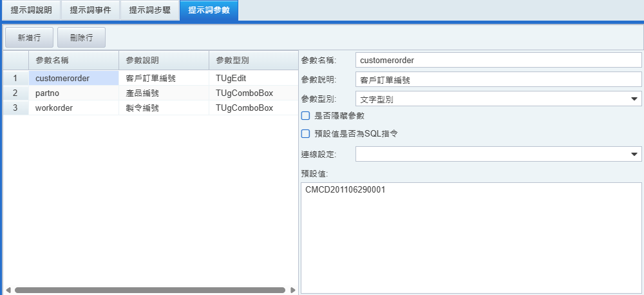The width and height of the screenshot is (644, 295).
Task: Select the 提示詞參數 tab
Action: (x=209, y=10)
